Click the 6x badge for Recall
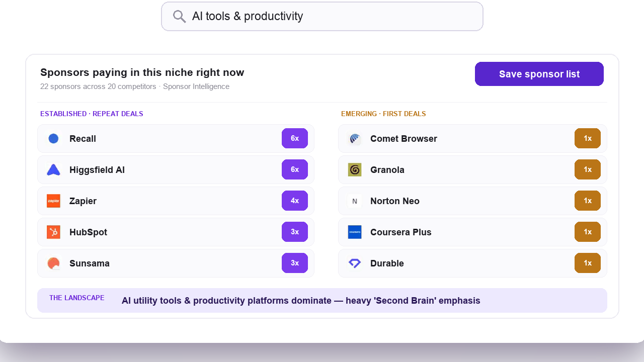 pyautogui.click(x=295, y=138)
